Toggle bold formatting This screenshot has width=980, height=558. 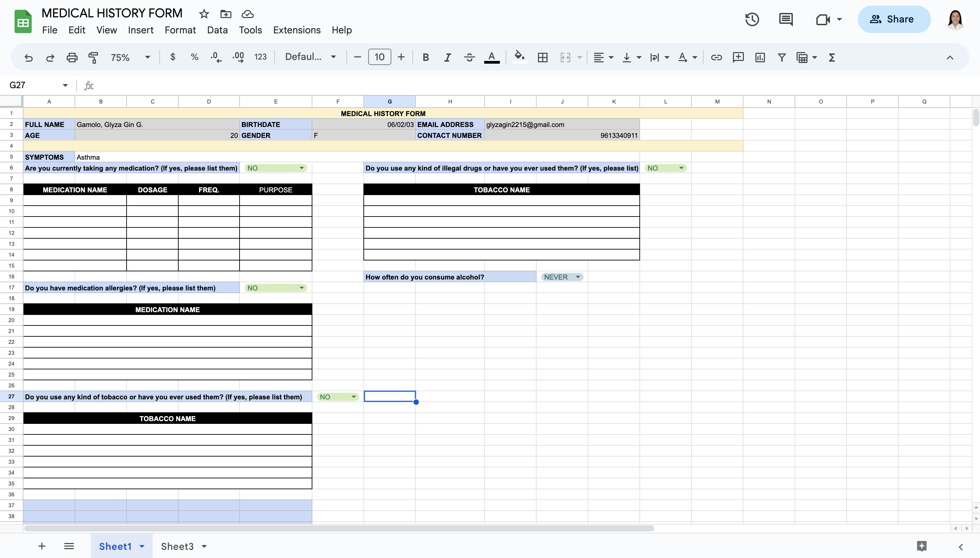(x=425, y=58)
